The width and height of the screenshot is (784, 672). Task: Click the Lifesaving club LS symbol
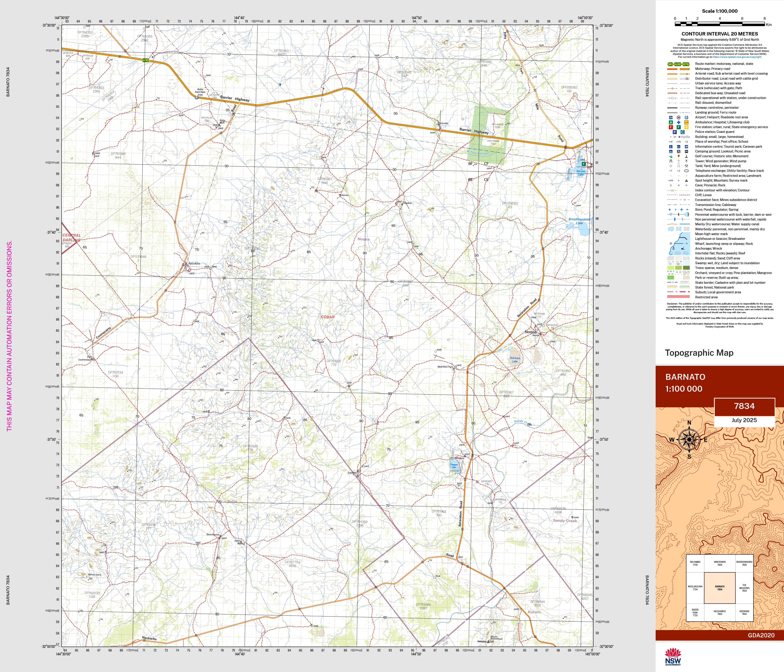(x=686, y=123)
